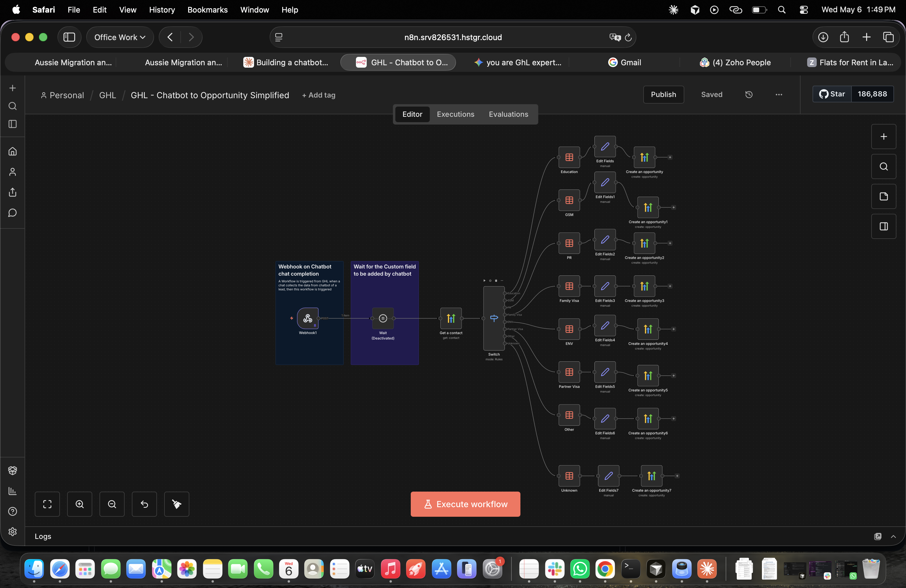
Task: Click the zoom out canvas button
Action: click(x=112, y=504)
